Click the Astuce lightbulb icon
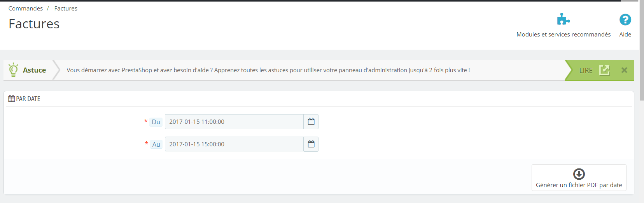 pos(14,70)
